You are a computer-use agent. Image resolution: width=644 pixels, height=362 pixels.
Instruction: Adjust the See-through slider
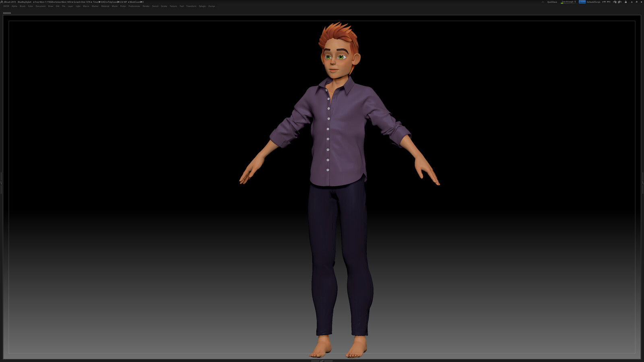[x=568, y=2]
